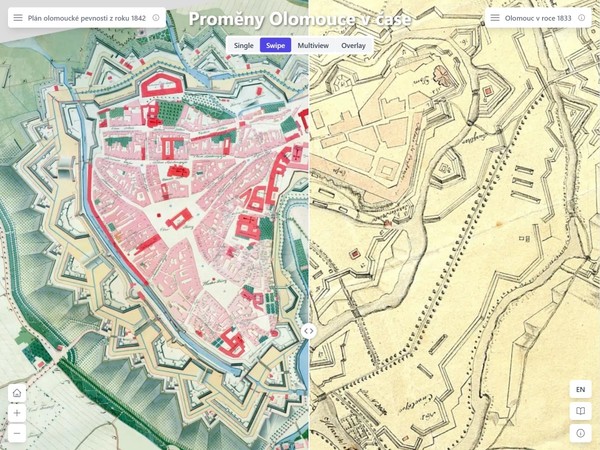This screenshot has height=450, width=600.
Task: Click the swipe divider handle
Action: (309, 331)
